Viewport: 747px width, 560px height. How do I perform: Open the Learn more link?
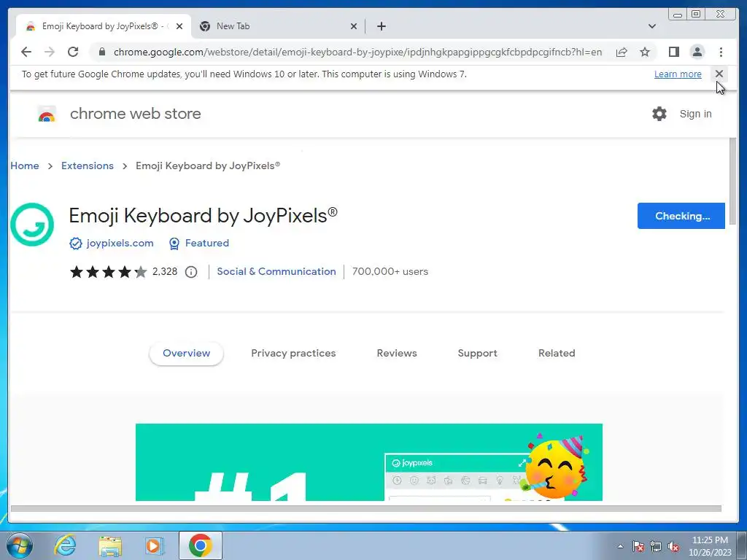(678, 74)
